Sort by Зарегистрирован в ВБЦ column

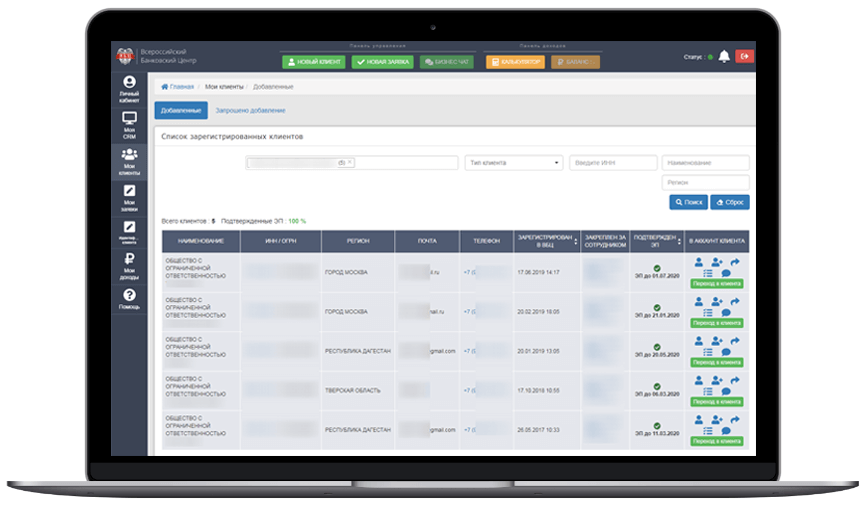pyautogui.click(x=545, y=241)
